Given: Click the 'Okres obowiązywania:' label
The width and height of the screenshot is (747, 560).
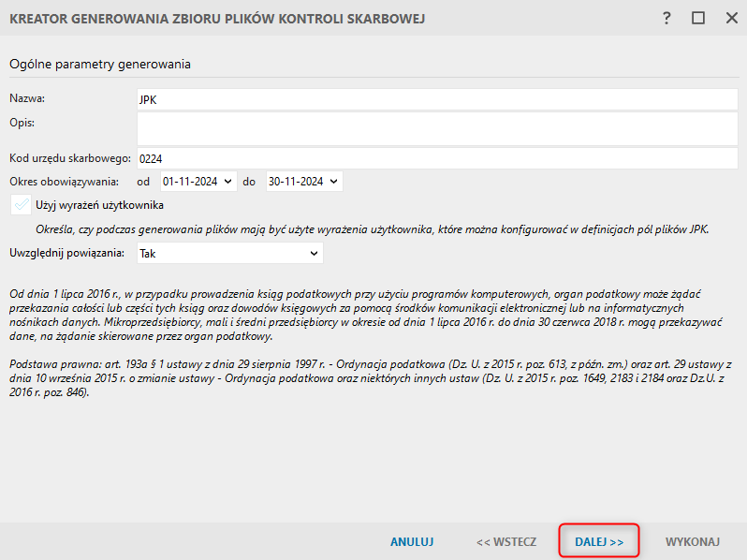Looking at the screenshot, I should click(x=64, y=182).
